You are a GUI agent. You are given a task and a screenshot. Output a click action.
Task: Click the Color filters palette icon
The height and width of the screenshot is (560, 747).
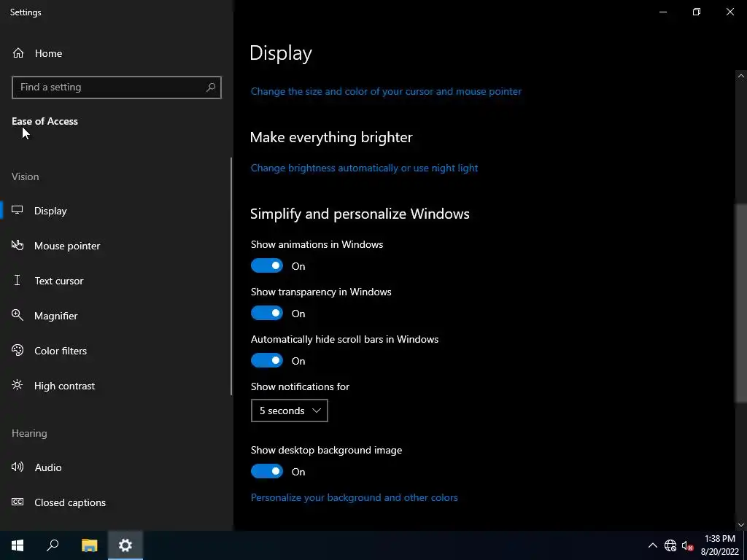click(x=18, y=351)
